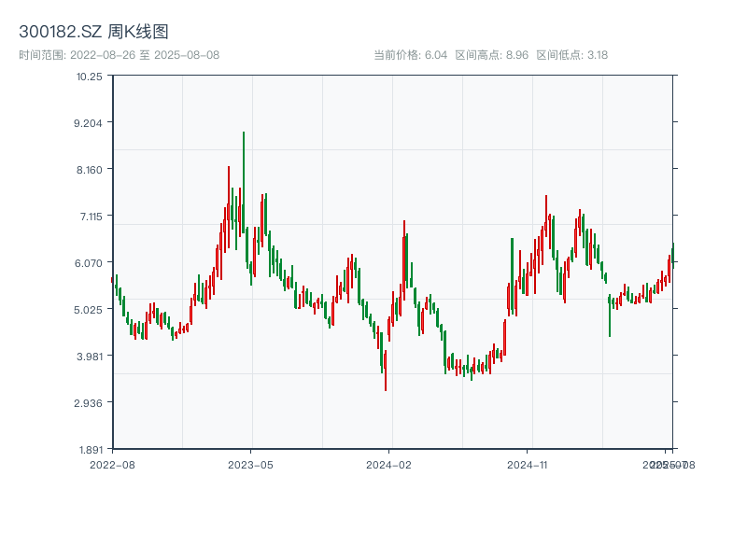Select the time range text 时间范围: 2022-08-26 至 2025-08-08
The width and height of the screenshot is (747, 560).
click(x=120, y=55)
